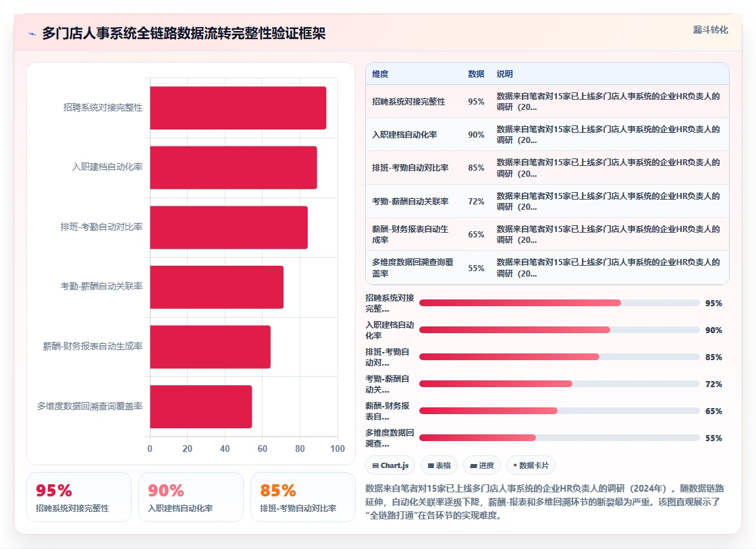Click the x-axis tick labeled 60
The image size is (756, 549).
tap(263, 449)
